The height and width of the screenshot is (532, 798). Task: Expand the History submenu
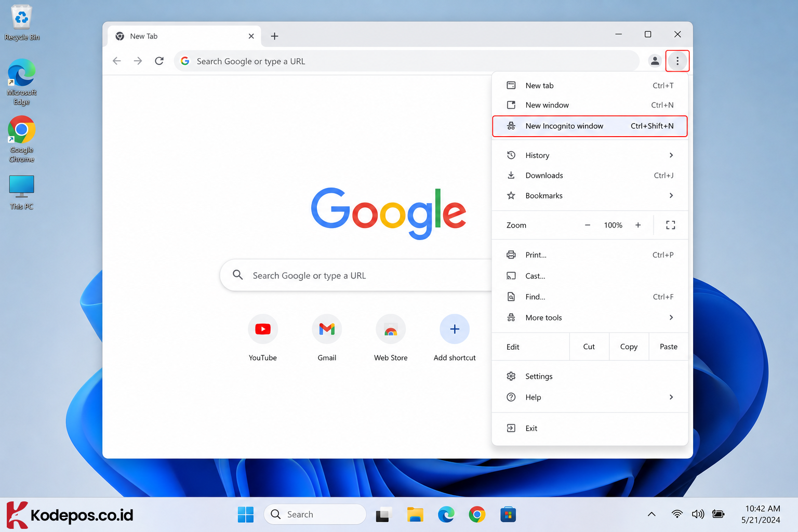click(x=590, y=155)
